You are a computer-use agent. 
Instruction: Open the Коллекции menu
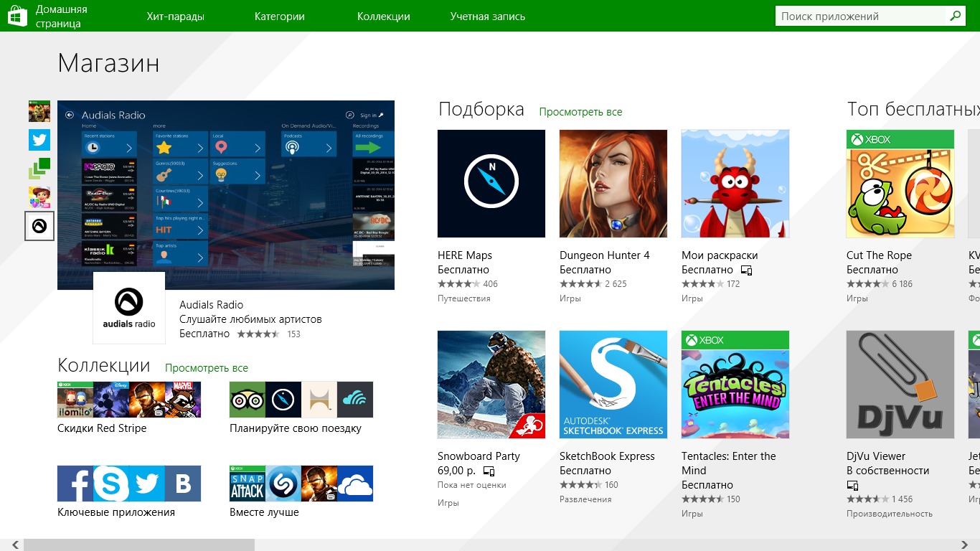point(384,17)
